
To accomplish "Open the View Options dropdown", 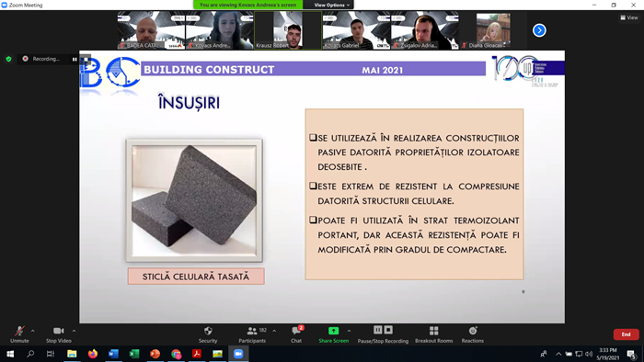I will (x=331, y=5).
